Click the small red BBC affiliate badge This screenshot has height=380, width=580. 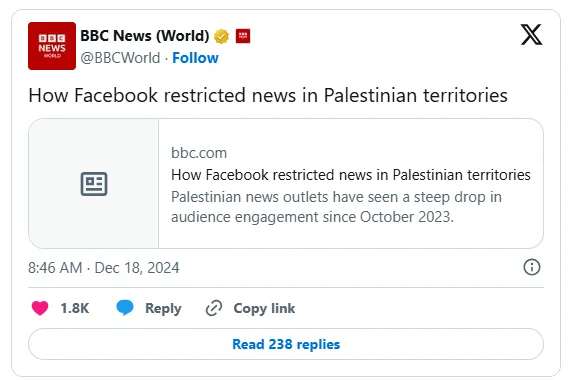tap(243, 36)
